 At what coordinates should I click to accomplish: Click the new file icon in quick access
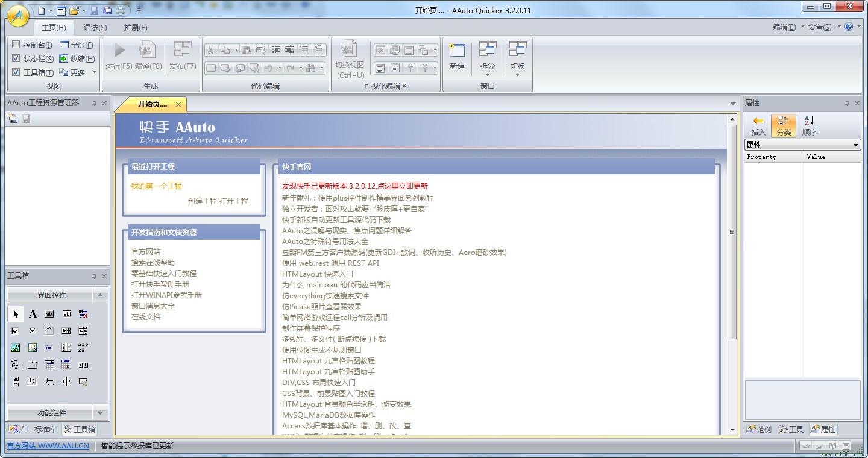coord(41,11)
